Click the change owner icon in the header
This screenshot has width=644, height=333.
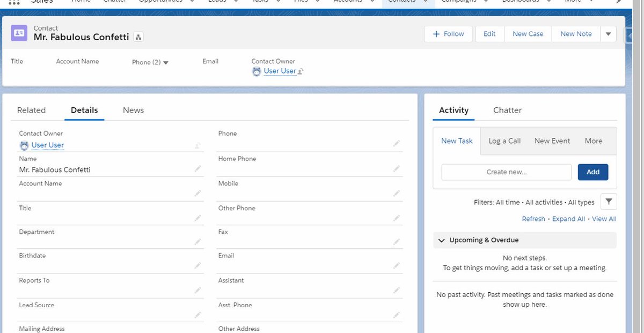click(301, 71)
